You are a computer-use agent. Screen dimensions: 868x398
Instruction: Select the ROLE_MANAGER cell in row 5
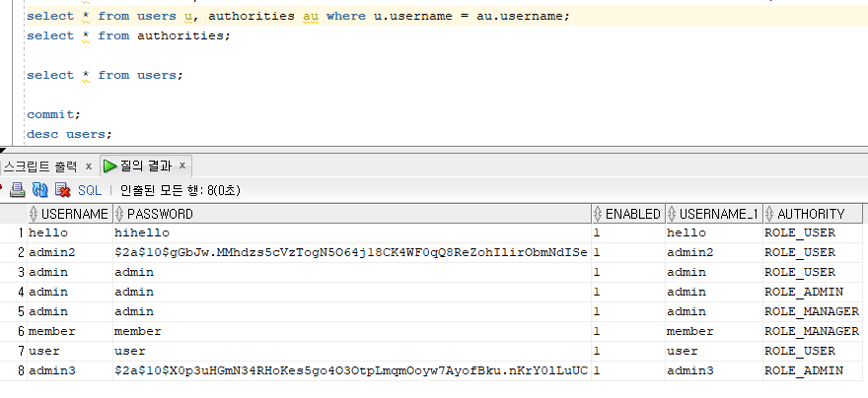coord(813,311)
